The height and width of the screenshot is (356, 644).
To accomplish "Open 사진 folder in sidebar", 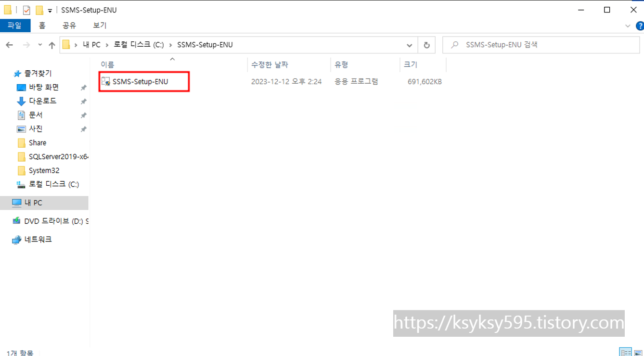I will tap(36, 129).
